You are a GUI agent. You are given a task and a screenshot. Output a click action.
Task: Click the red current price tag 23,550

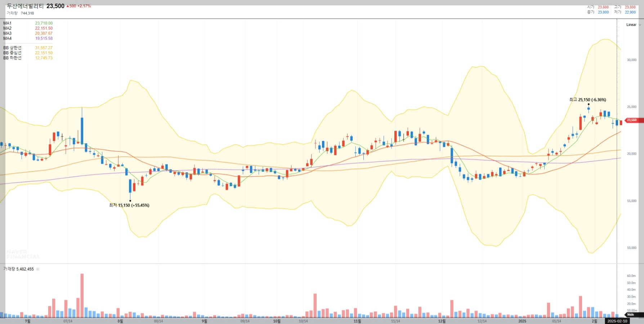(633, 120)
